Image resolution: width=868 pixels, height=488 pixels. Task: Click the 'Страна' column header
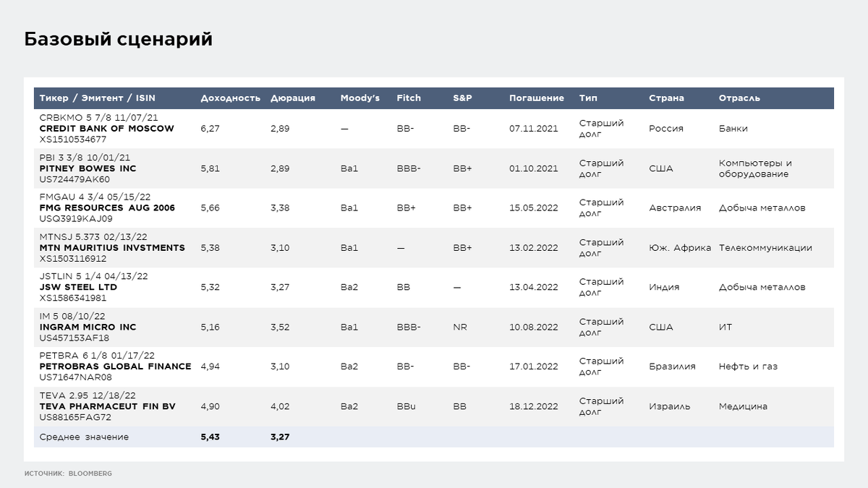tap(666, 98)
